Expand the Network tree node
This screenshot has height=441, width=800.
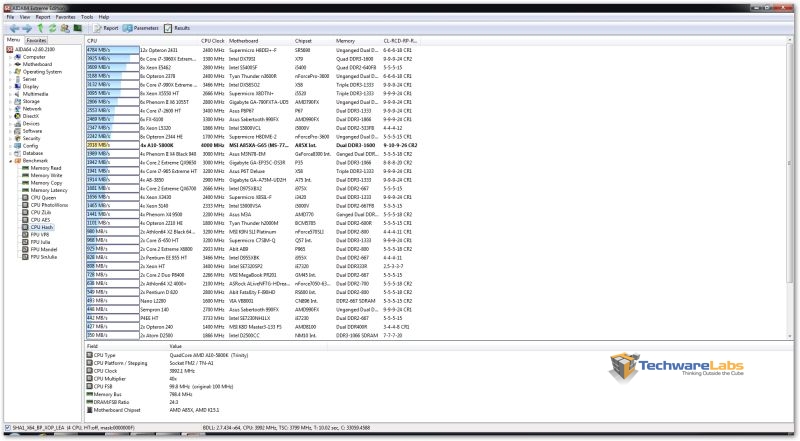click(x=10, y=109)
